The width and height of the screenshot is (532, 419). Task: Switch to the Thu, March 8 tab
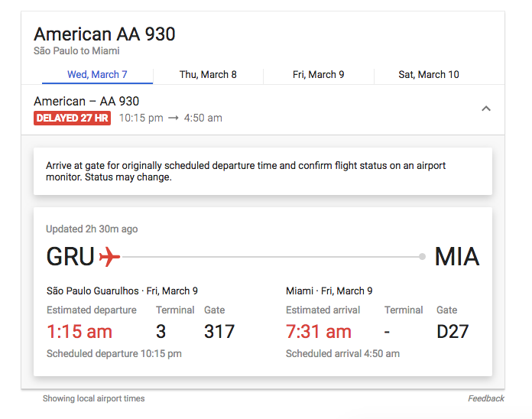pos(208,75)
